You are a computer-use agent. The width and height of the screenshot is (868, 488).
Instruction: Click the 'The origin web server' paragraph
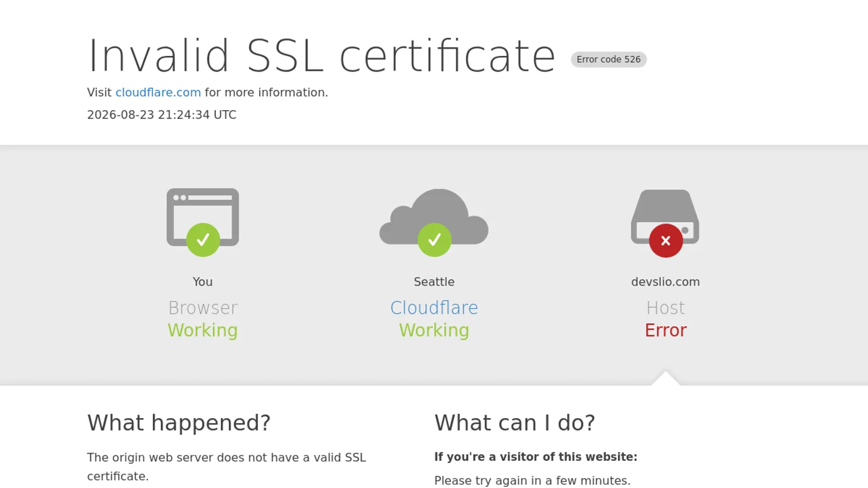227,467
